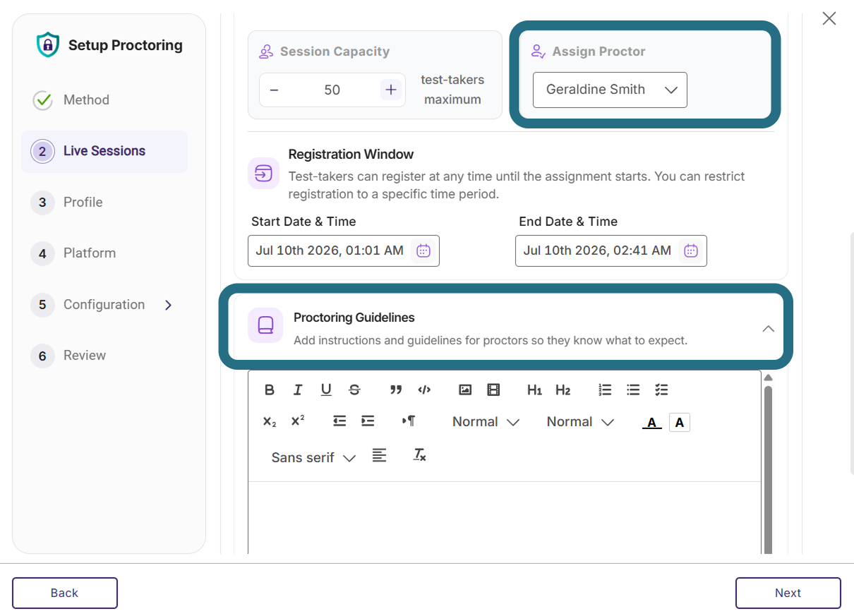Image resolution: width=854 pixels, height=616 pixels.
Task: Open the text color picker
Action: [x=651, y=423]
